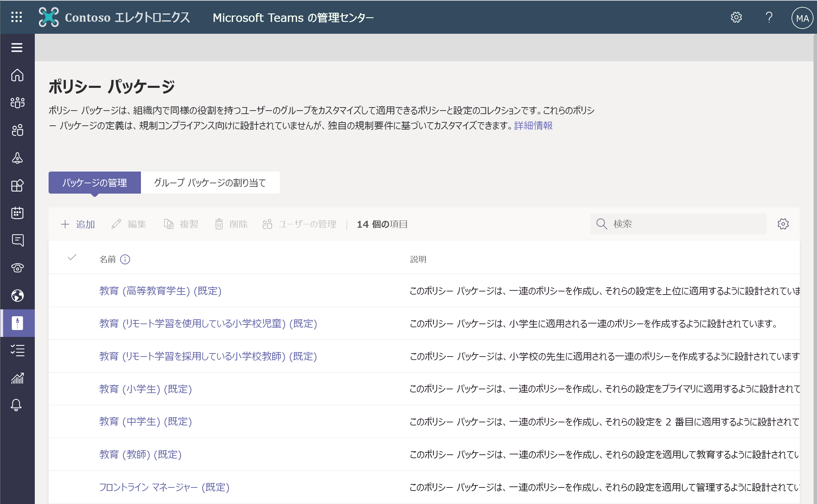
Task: Open Messaging policies sidebar icon
Action: pos(17,240)
